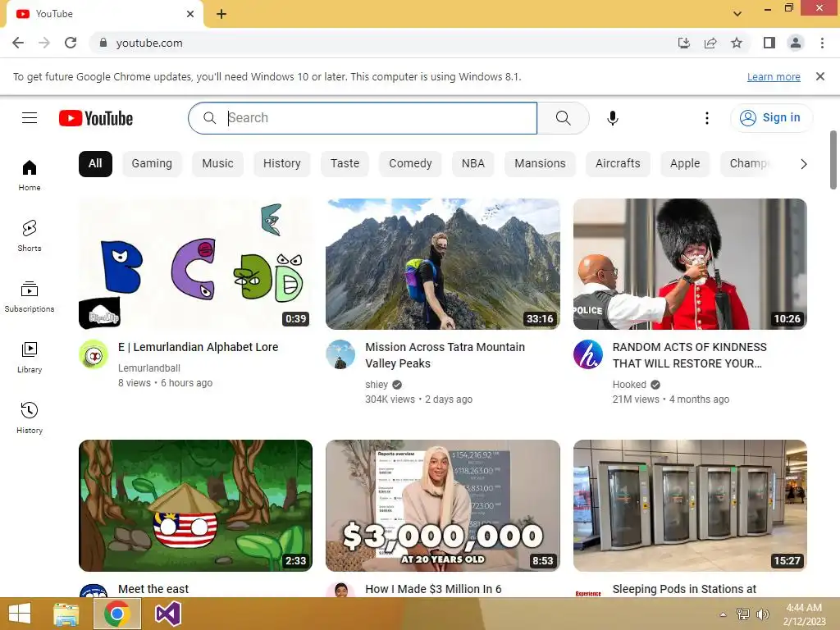
Task: Open Library in sidebar
Action: point(30,358)
